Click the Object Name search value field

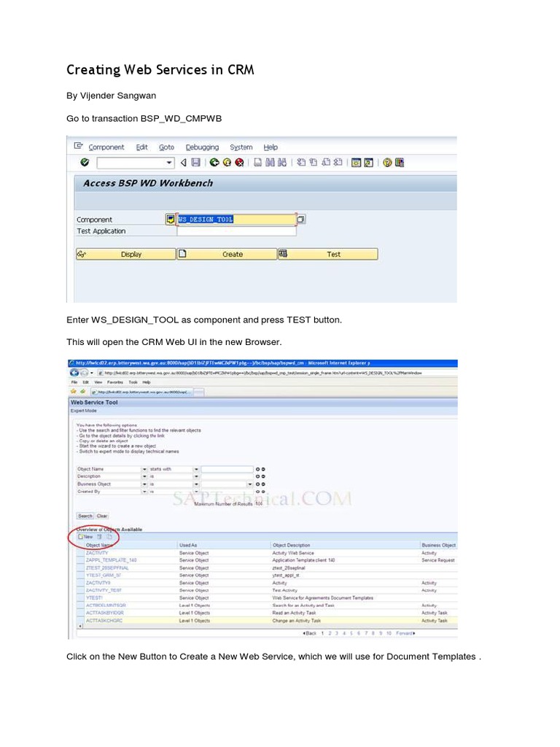(x=227, y=469)
